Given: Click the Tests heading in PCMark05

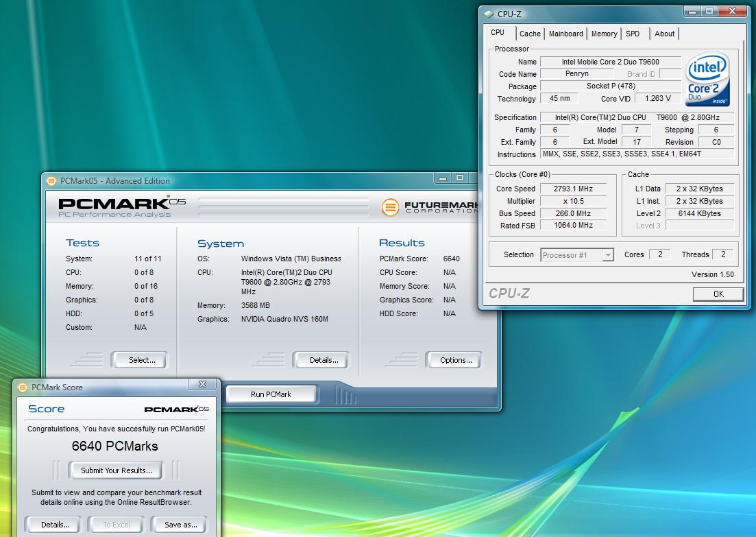Looking at the screenshot, I should tap(82, 243).
